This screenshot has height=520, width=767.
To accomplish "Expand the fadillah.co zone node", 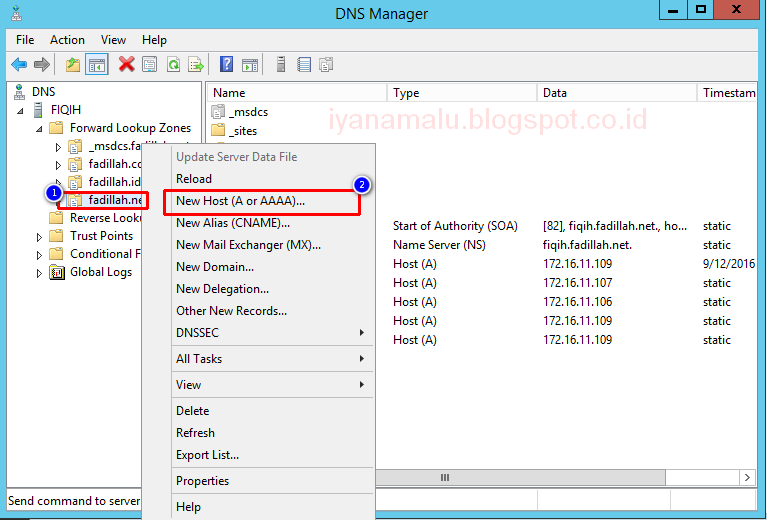I will tap(58, 165).
